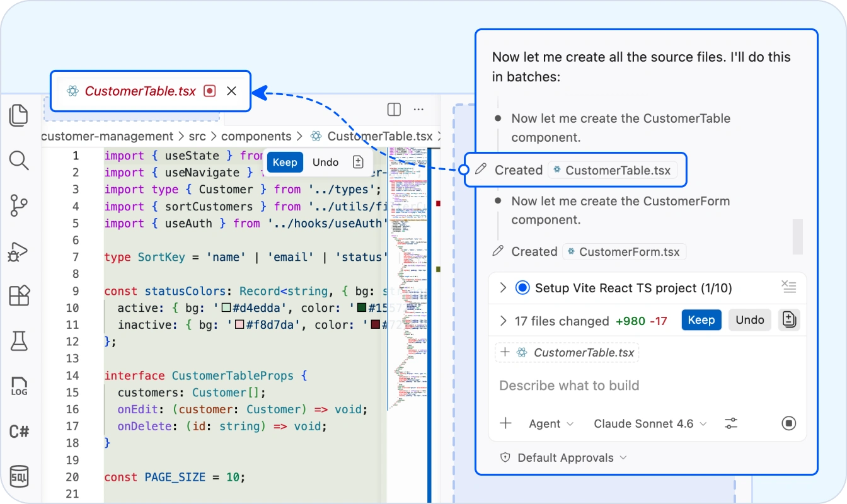Select the components breadcrumb segment
The height and width of the screenshot is (504, 847).
pos(256,136)
